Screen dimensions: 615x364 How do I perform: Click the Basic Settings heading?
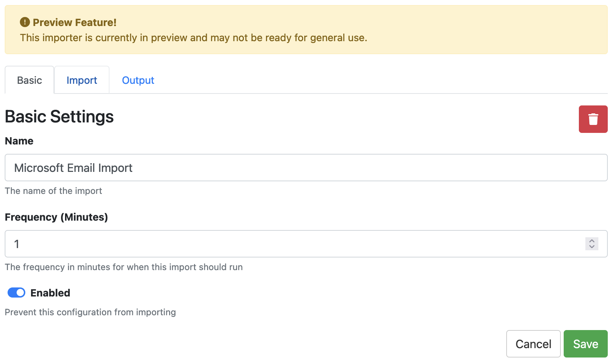pyautogui.click(x=59, y=117)
